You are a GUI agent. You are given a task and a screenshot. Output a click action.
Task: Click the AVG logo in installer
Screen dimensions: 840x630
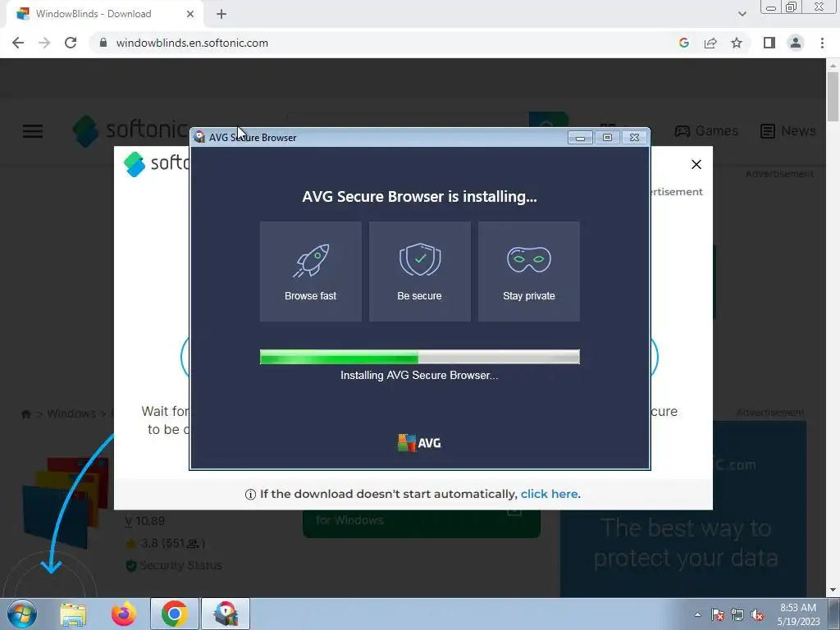[x=419, y=443]
